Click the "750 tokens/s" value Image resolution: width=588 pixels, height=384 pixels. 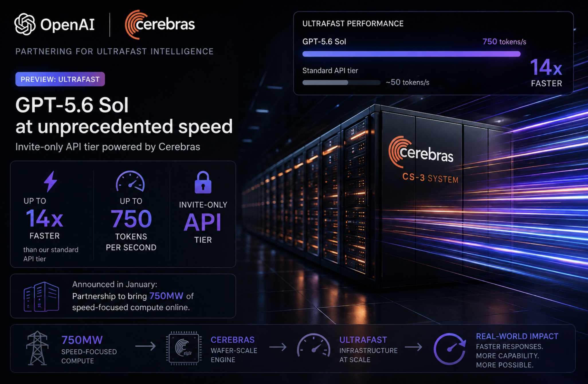(x=504, y=42)
